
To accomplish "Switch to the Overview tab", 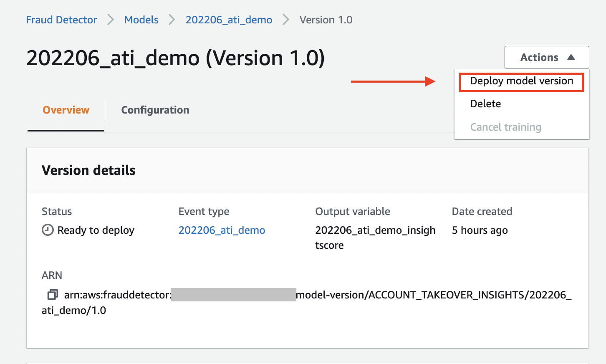I will click(x=66, y=110).
